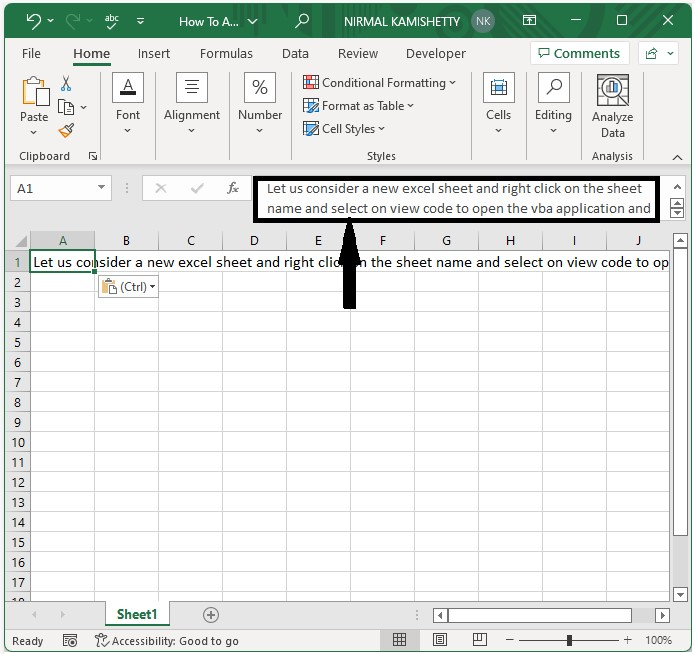Click the Insert Function fx icon
Screen dimensions: 695x654
pos(233,188)
